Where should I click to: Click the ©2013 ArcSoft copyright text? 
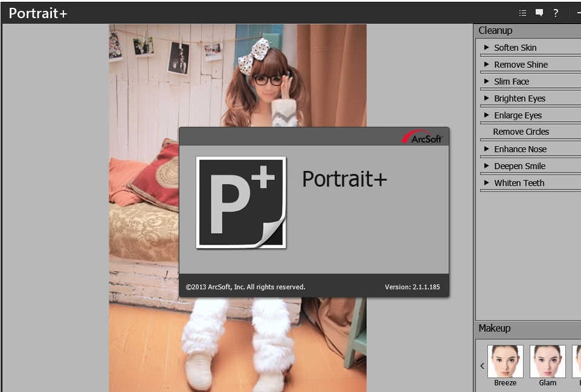point(245,287)
